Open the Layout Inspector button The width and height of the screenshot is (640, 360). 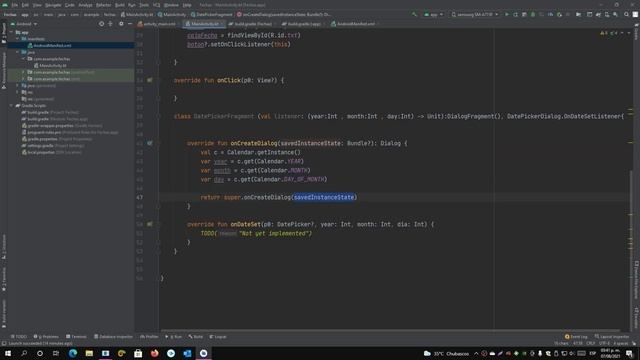point(612,337)
